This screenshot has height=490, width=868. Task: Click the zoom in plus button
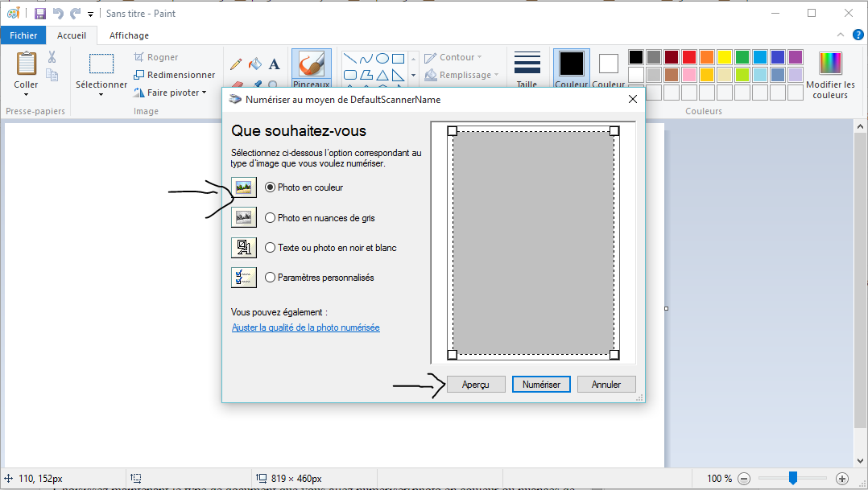[x=842, y=479]
